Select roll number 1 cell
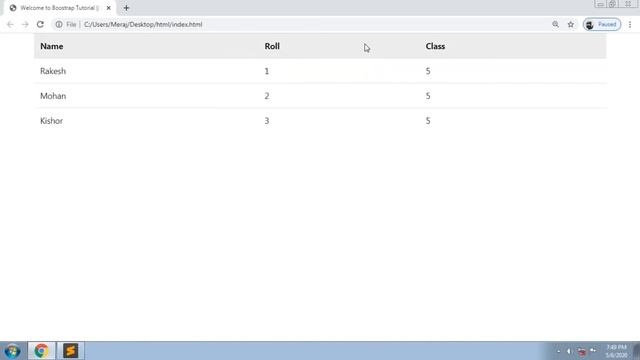 (x=267, y=71)
